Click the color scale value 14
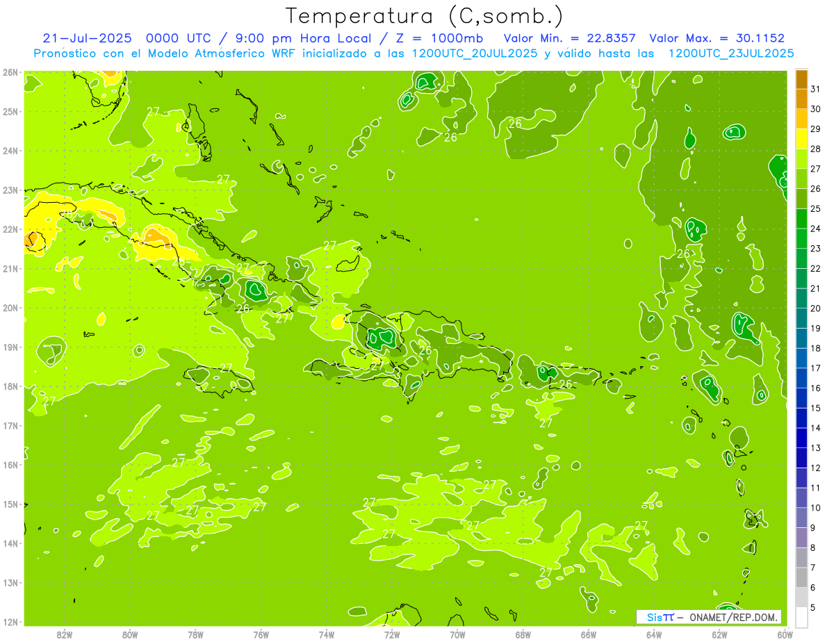 [815, 428]
